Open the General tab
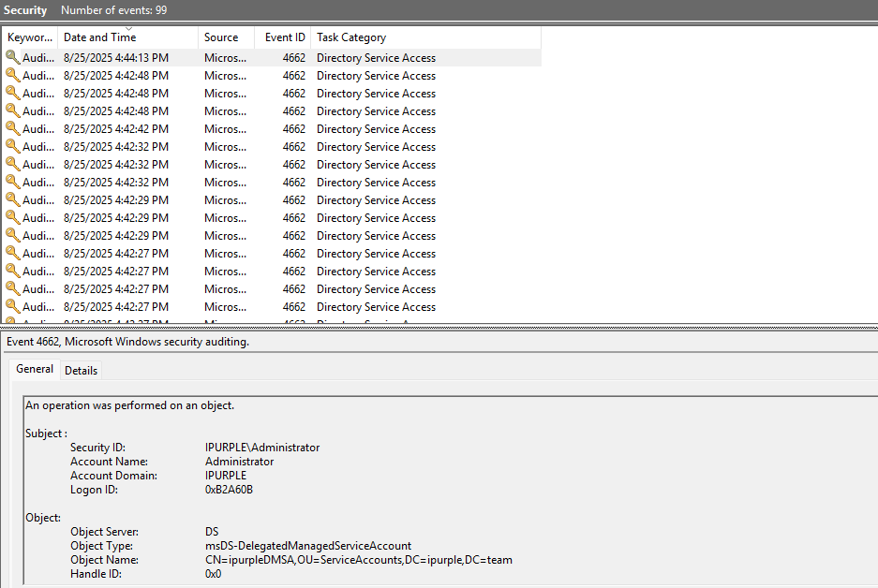Viewport: 878px width, 588px height. 35,369
